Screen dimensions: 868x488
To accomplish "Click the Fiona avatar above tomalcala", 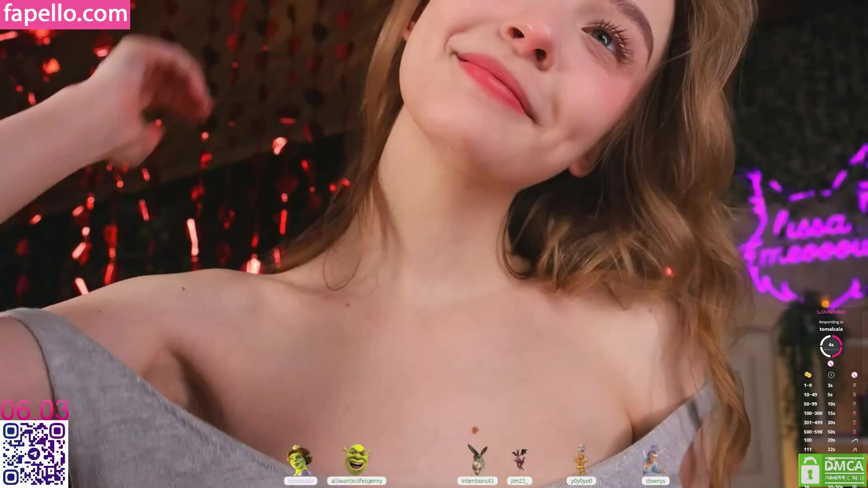I will pyautogui.click(x=299, y=460).
